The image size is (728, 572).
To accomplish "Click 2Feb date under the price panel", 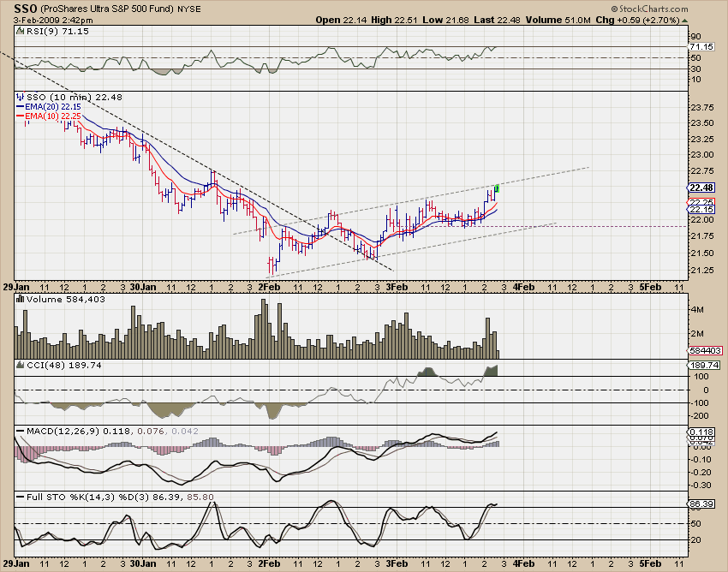I will click(x=270, y=287).
